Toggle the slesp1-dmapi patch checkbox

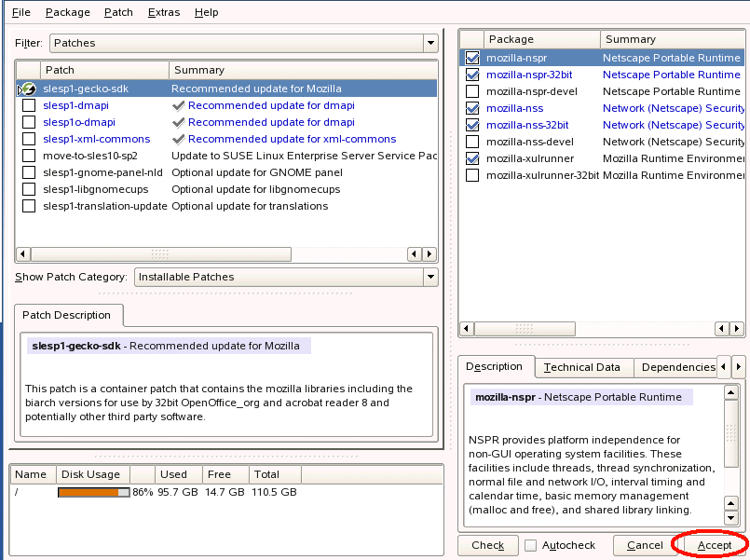point(29,105)
